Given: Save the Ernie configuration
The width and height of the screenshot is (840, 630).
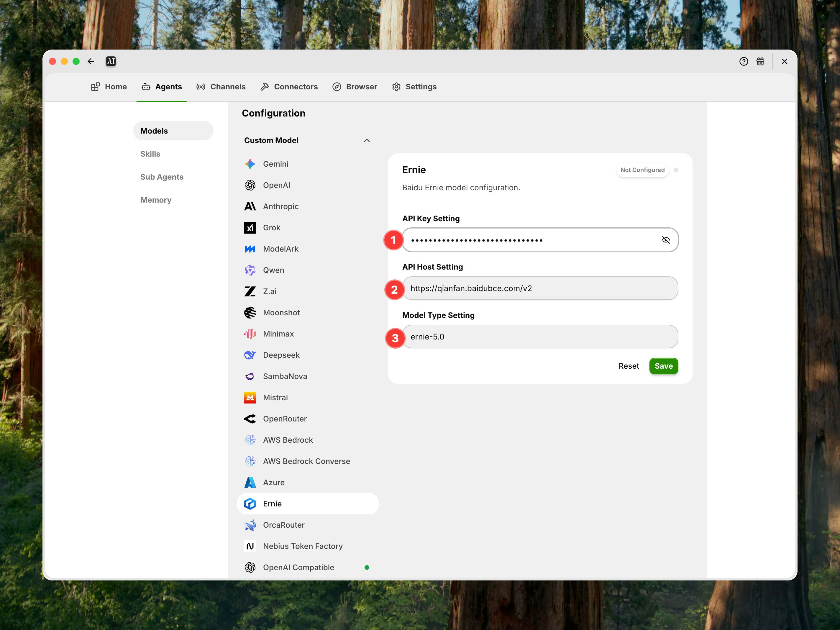Looking at the screenshot, I should (663, 366).
